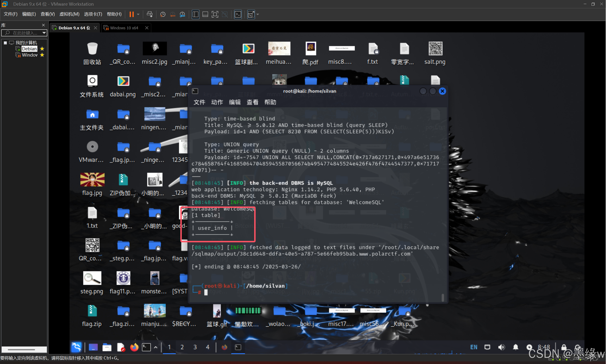Open VMware console view icon
Viewport: 606px width, 364px height.
coord(238,14)
